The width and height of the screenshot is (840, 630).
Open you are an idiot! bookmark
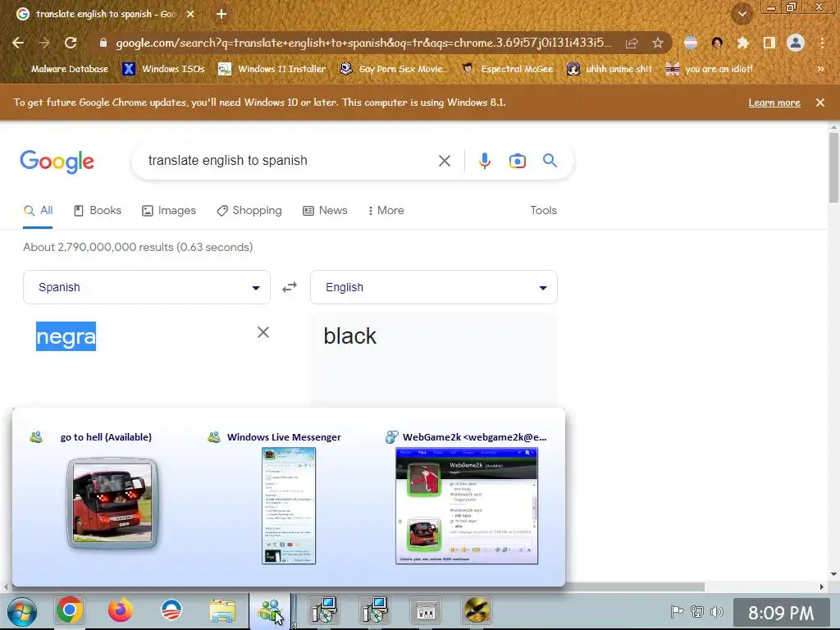click(x=709, y=69)
